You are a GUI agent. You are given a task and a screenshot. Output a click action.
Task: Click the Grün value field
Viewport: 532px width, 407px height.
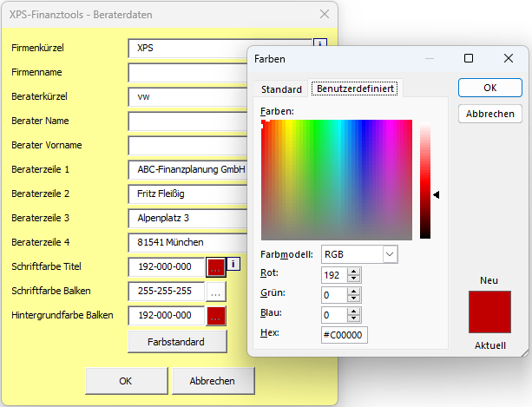(334, 295)
